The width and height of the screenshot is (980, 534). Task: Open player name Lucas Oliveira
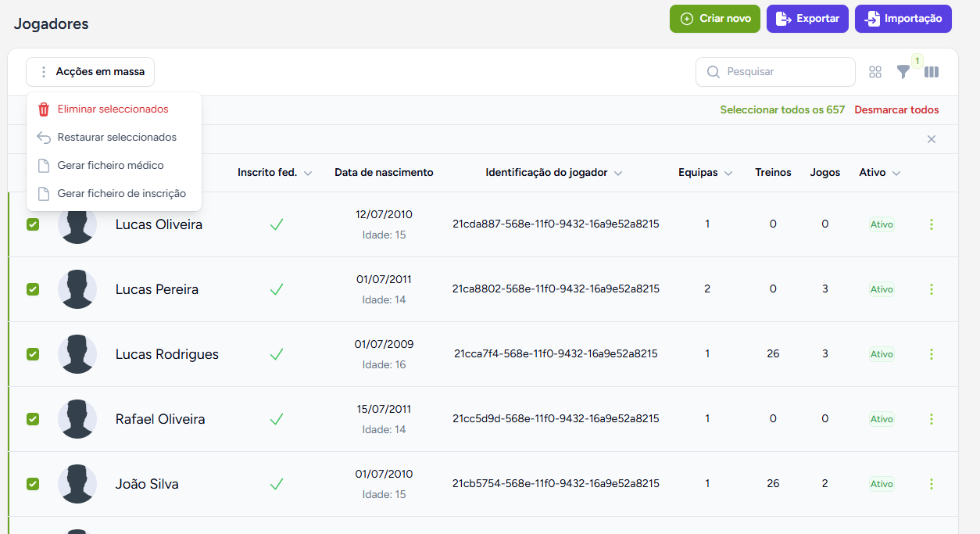[x=159, y=224]
